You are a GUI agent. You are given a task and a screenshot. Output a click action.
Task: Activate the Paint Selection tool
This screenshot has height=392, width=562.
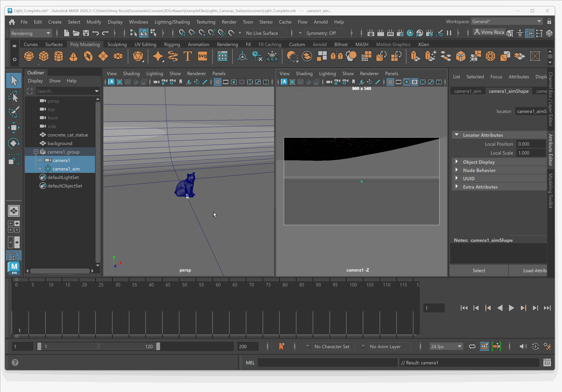pos(14,112)
